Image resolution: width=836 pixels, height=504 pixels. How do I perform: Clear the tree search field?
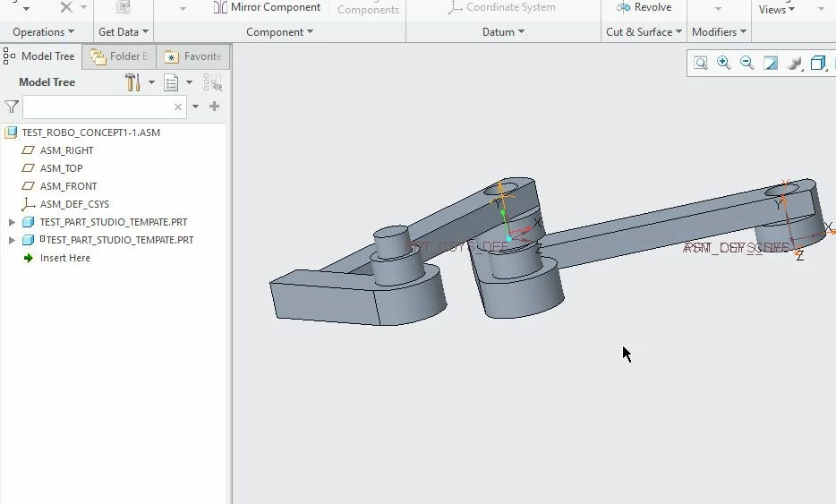[x=178, y=107]
